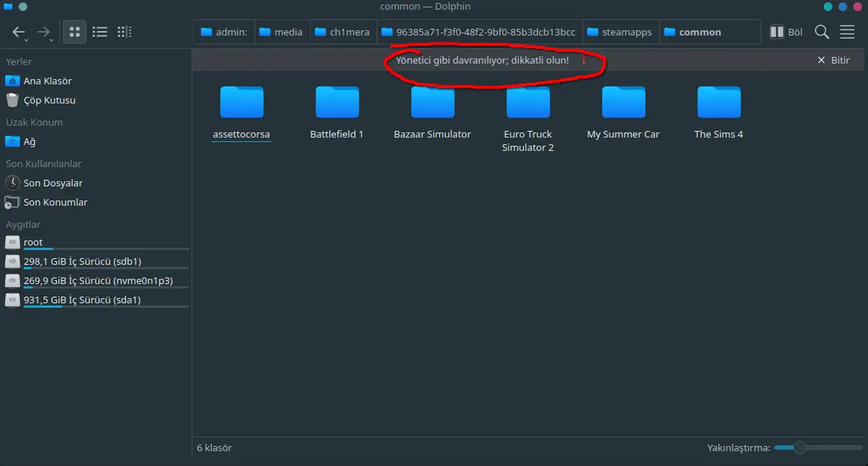
Task: Click the 6 klasör status text
Action: pyautogui.click(x=215, y=448)
